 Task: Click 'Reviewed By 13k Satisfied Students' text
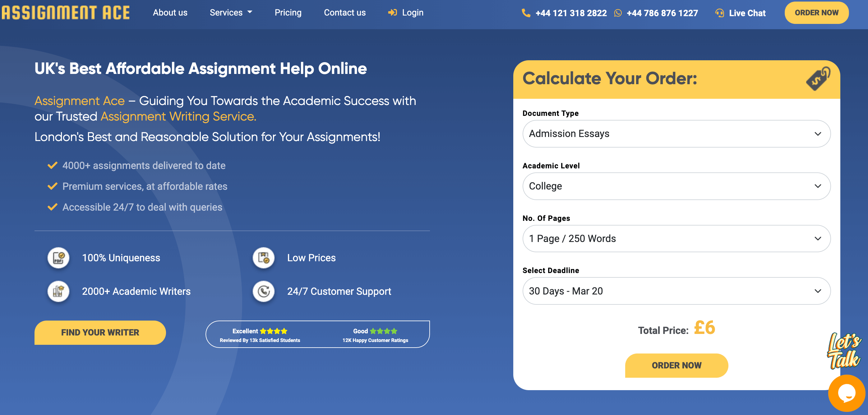(x=260, y=340)
